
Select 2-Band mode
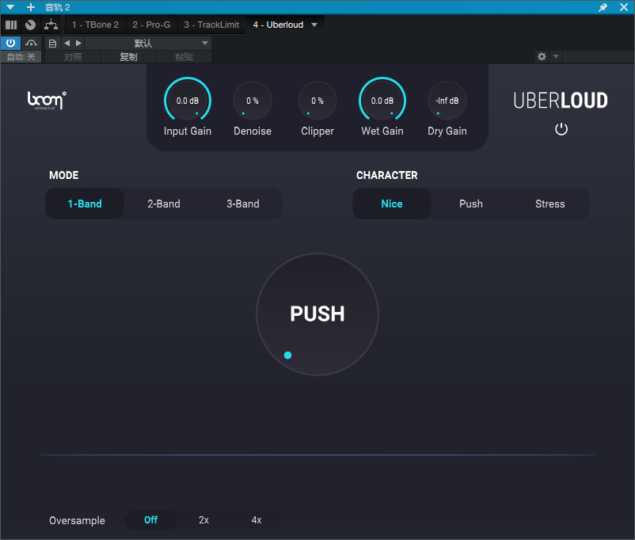point(164,204)
